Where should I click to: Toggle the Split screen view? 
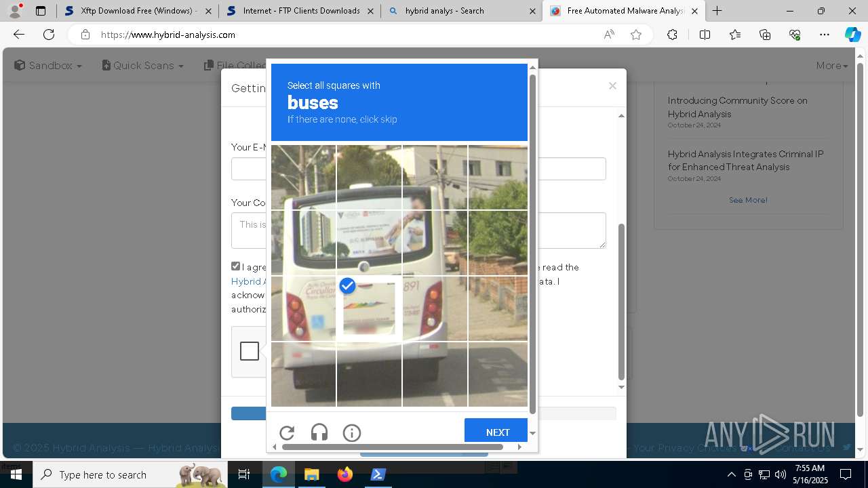click(705, 35)
